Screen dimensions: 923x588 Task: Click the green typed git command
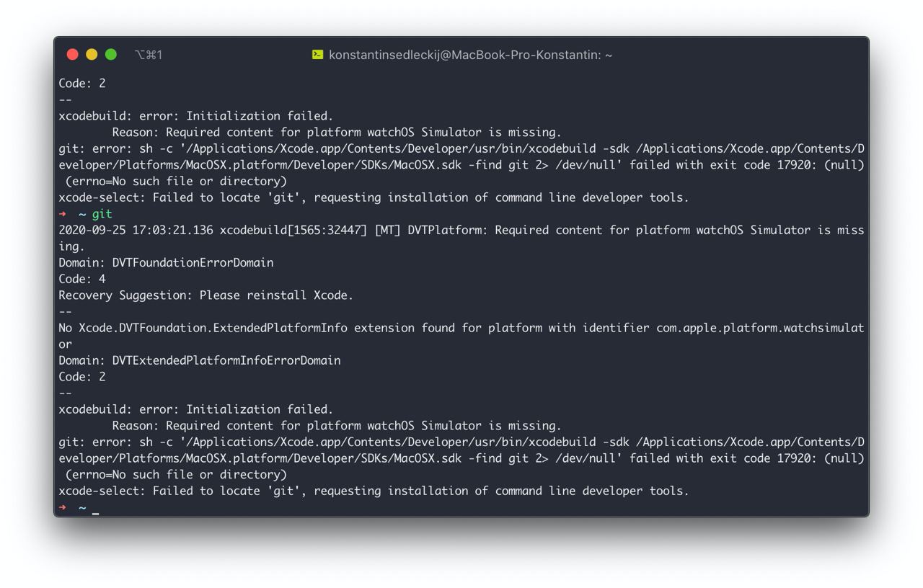tap(102, 214)
